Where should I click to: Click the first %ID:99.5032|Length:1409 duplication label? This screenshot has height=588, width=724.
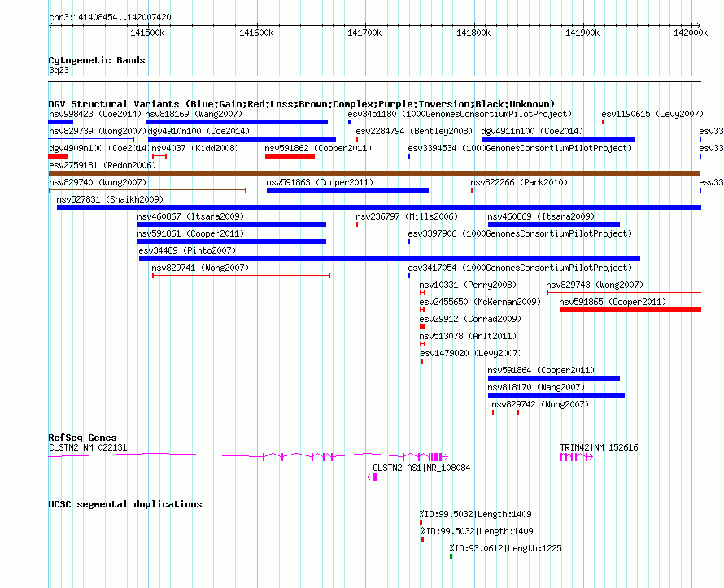[x=475, y=514]
